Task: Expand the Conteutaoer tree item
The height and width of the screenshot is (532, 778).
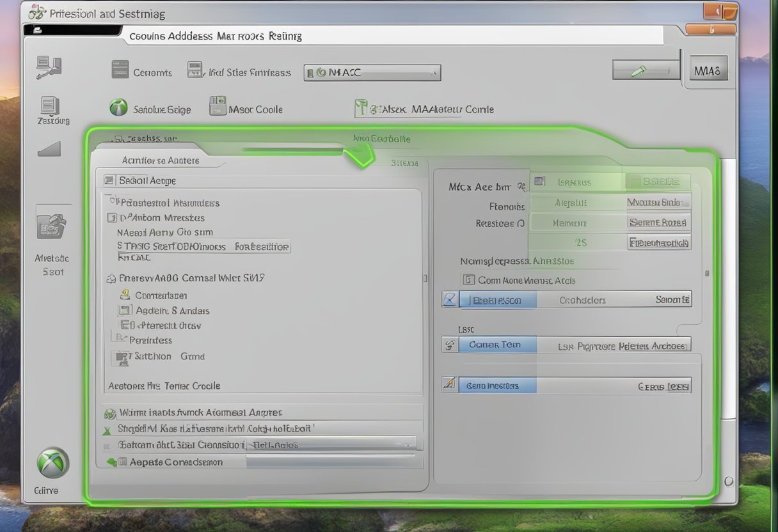Action: 126,295
